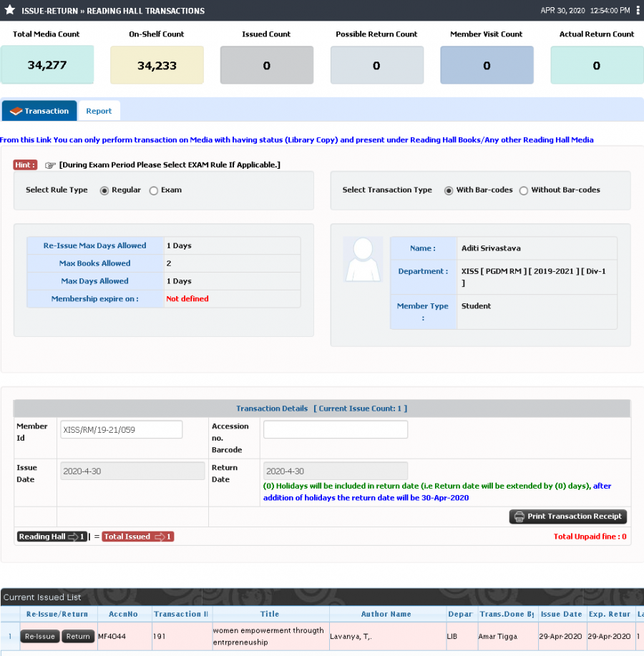This screenshot has height=656, width=644.
Task: Click member name Aditi Srivastava
Action: coord(492,248)
